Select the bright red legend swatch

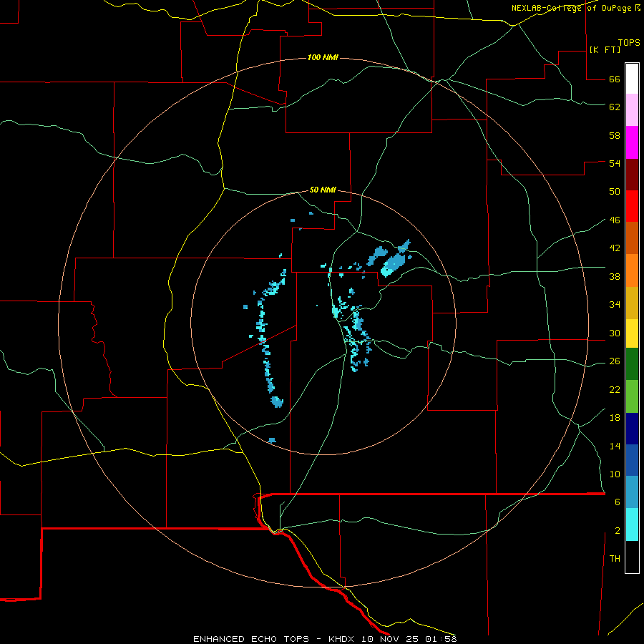tap(632, 206)
